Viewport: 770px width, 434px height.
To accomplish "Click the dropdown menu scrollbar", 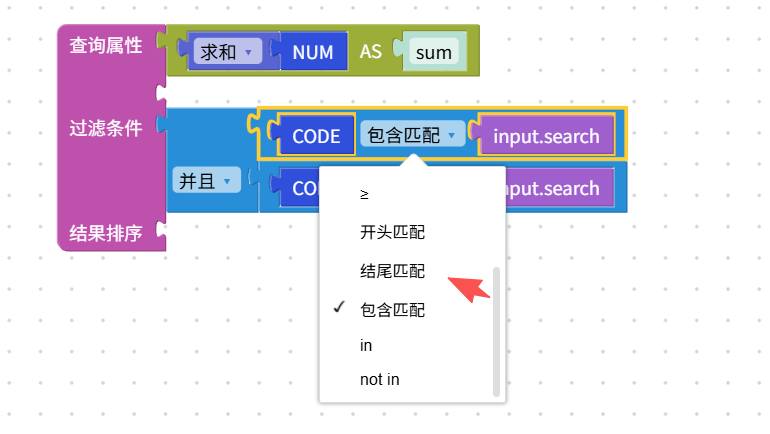I will [497, 330].
